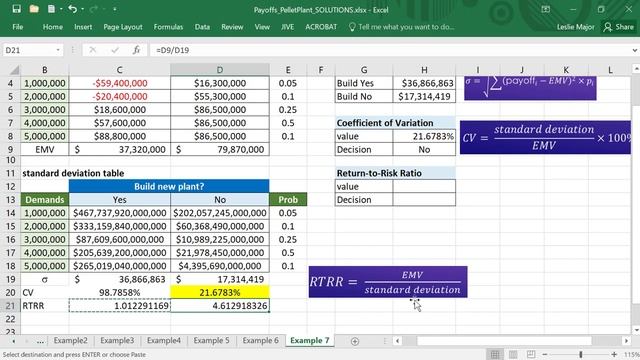Click vertical scrollbar up arrow
This screenshot has width=640, height=360.
tap(636, 69)
